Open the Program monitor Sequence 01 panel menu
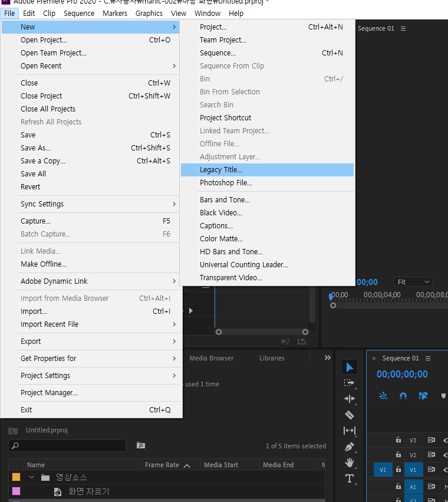 (x=403, y=28)
